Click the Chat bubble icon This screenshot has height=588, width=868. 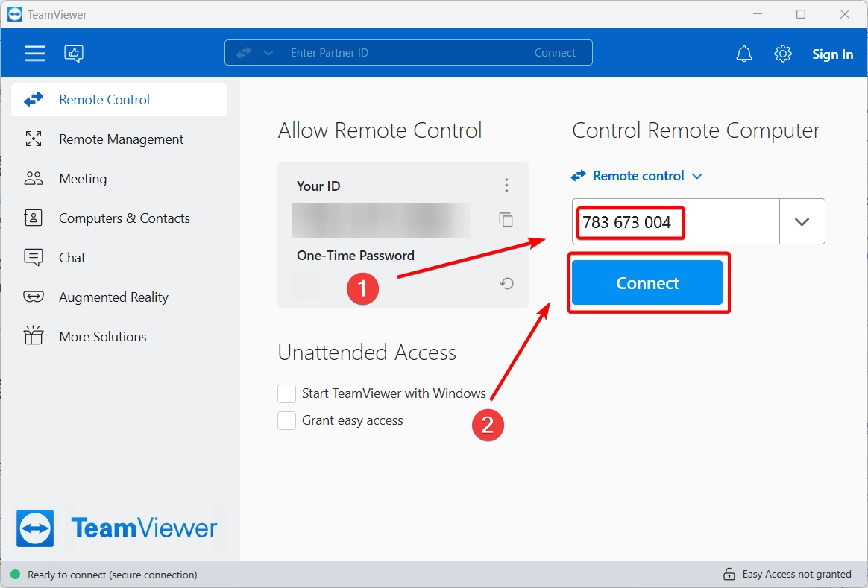coord(34,257)
